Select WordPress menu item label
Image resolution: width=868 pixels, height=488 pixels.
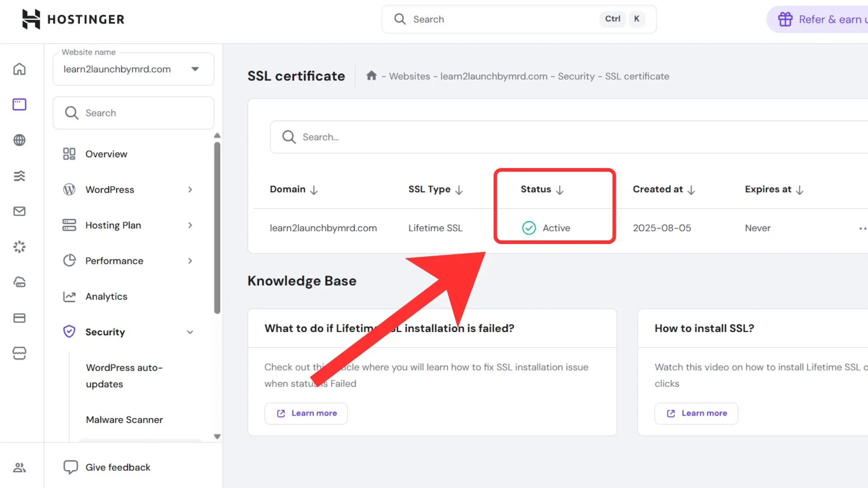point(110,190)
